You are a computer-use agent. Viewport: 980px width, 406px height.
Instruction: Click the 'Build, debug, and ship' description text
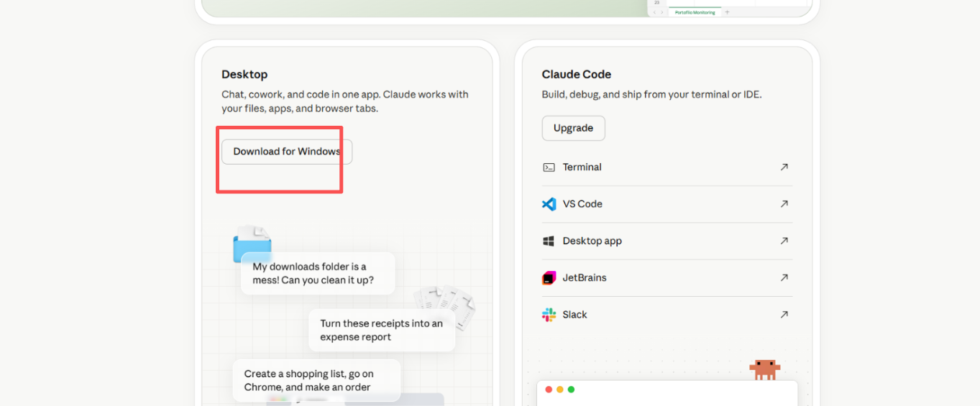(x=651, y=94)
